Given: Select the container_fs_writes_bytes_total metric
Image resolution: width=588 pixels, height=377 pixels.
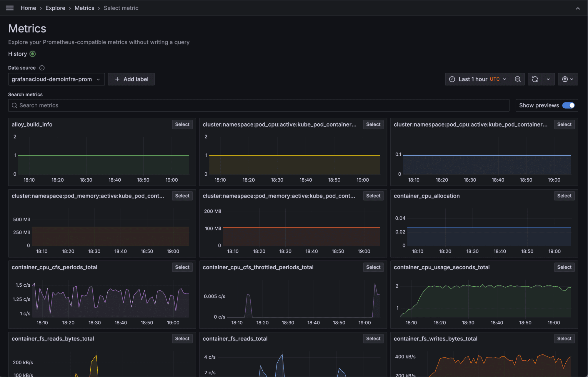Looking at the screenshot, I should [x=564, y=339].
